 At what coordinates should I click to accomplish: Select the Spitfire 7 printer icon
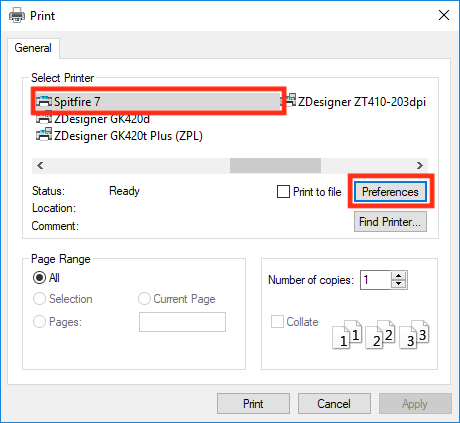(44, 102)
